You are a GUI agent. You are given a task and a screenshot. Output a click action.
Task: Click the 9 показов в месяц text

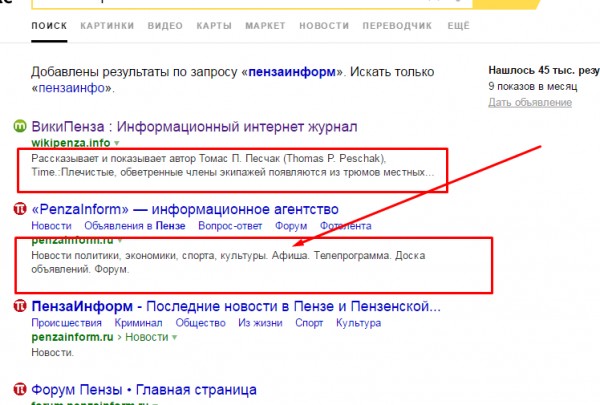533,87
